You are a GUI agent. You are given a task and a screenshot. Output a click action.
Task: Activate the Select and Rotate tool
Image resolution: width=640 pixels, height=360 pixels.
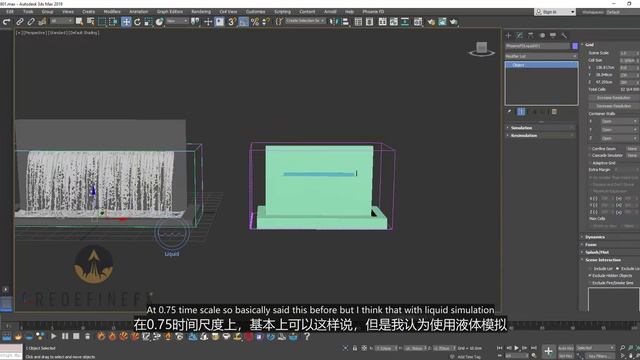tap(137, 22)
